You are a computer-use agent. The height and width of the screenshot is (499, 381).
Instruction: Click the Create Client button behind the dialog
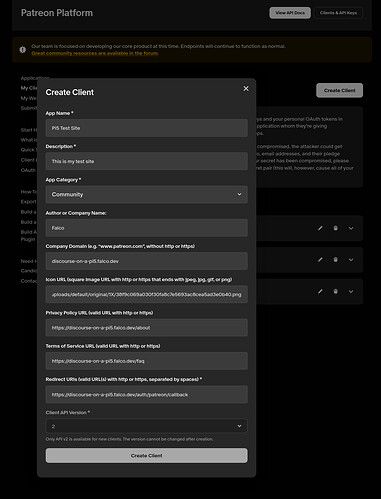tap(339, 90)
